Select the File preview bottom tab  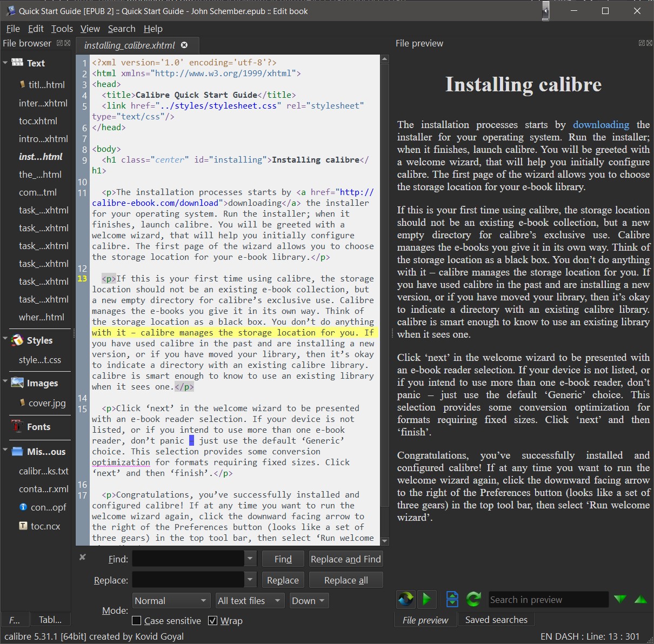(425, 620)
